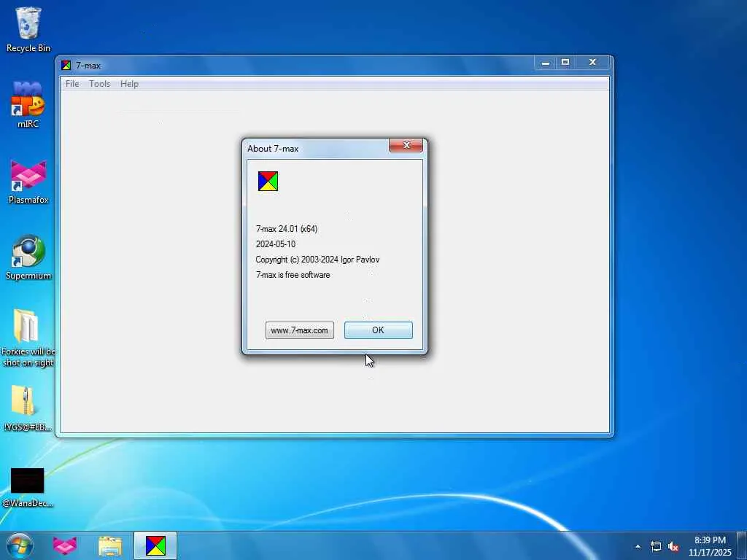Open the File menu in 7-max
The image size is (747, 560).
[72, 84]
